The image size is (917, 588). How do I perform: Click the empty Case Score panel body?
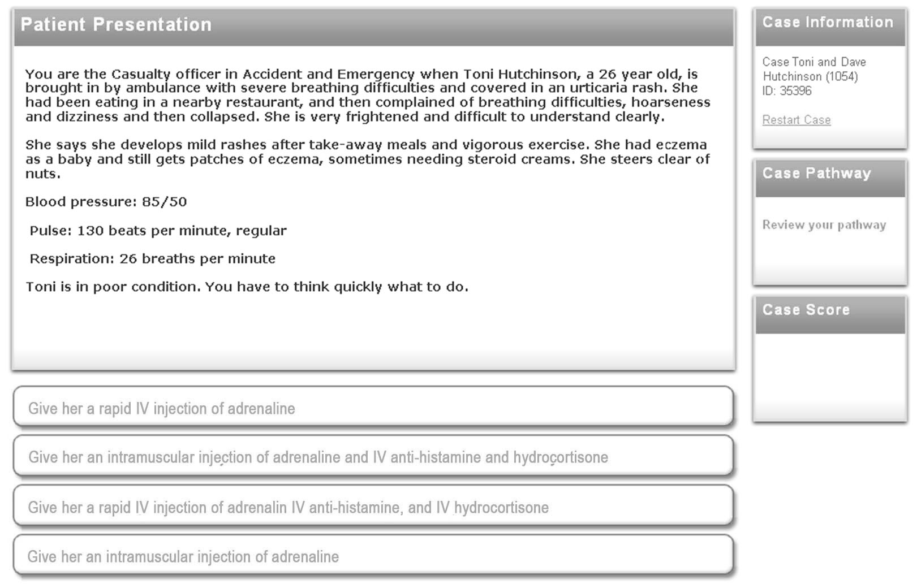point(830,376)
